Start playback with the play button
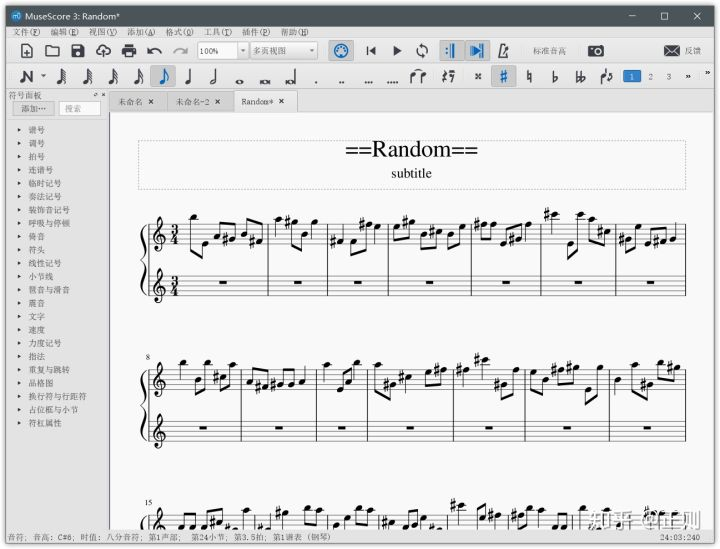This screenshot has height=549, width=720. [397, 51]
